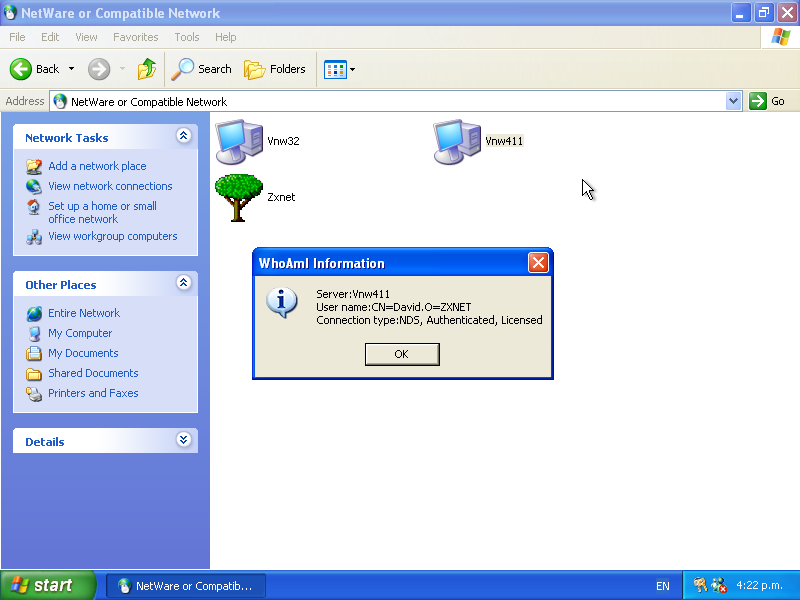Open the Forward history dropdown arrow
800x600 pixels.
(122, 69)
